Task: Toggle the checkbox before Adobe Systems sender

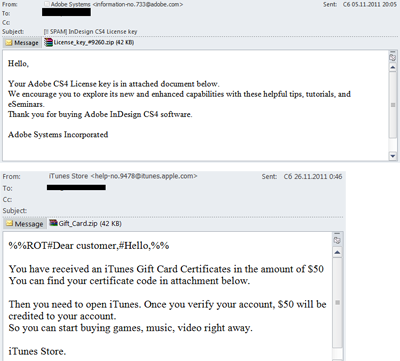Action: point(47,4)
